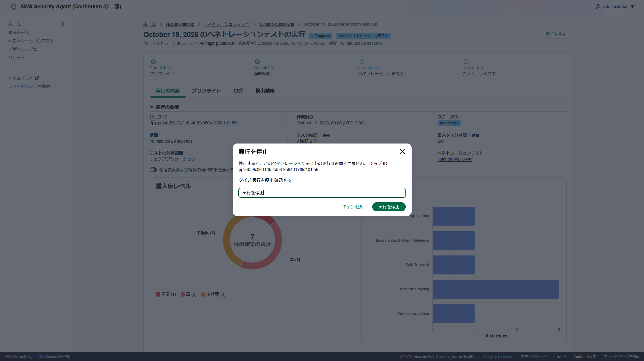Cancel the dialog via キャンセル
Screen dimensions: 644x361
(353, 207)
